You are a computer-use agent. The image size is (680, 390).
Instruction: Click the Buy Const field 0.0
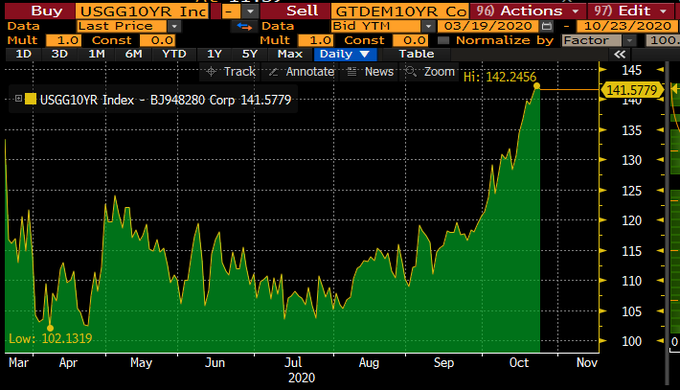click(157, 41)
